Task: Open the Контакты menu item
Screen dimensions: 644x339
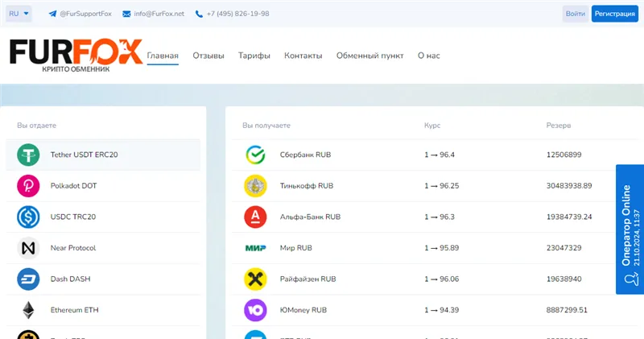Action: pos(303,56)
